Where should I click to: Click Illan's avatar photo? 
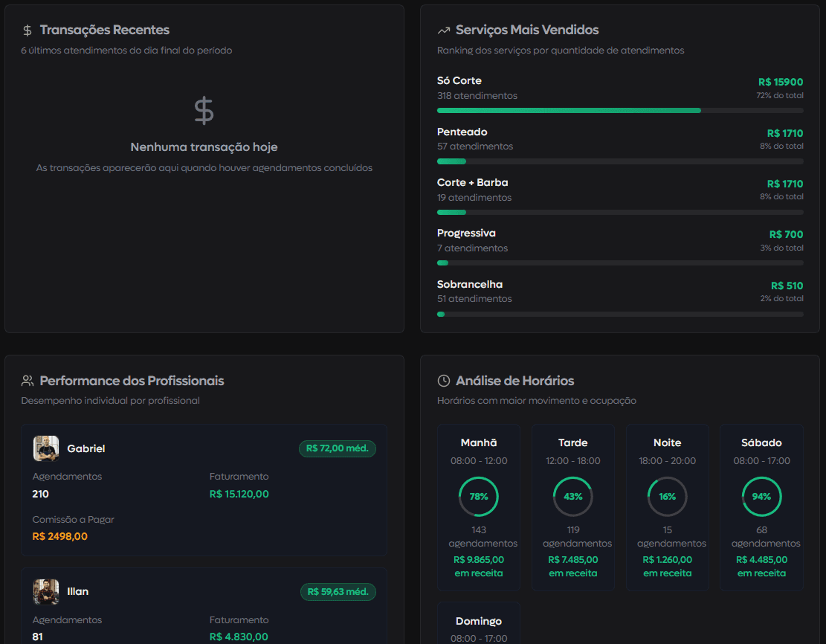click(x=46, y=591)
